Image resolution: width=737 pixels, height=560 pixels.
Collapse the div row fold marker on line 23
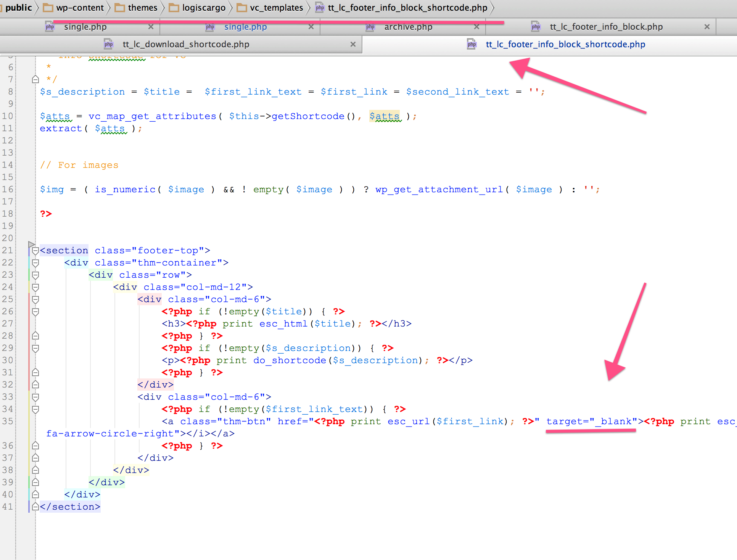click(x=35, y=275)
